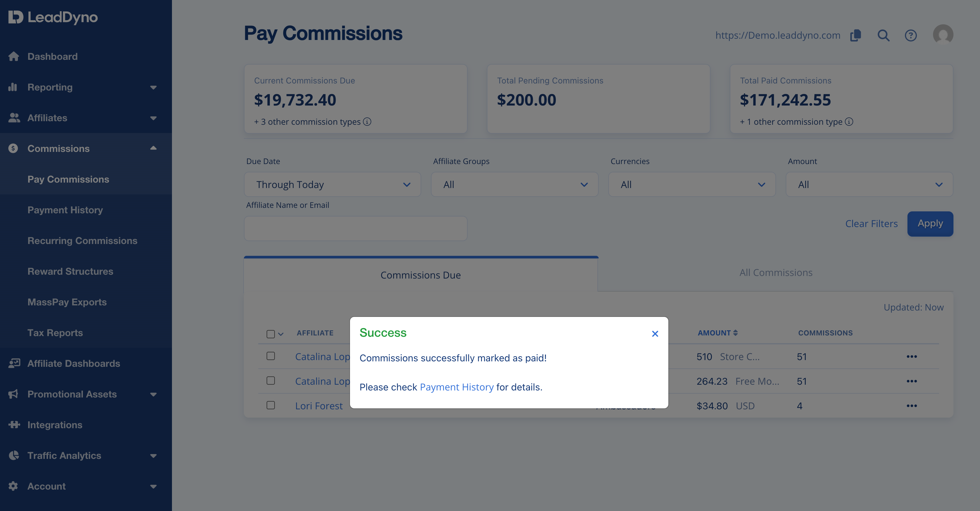Screen dimensions: 980x511
Task: Copy the Demo.leaddyno.com URL
Action: (x=856, y=35)
